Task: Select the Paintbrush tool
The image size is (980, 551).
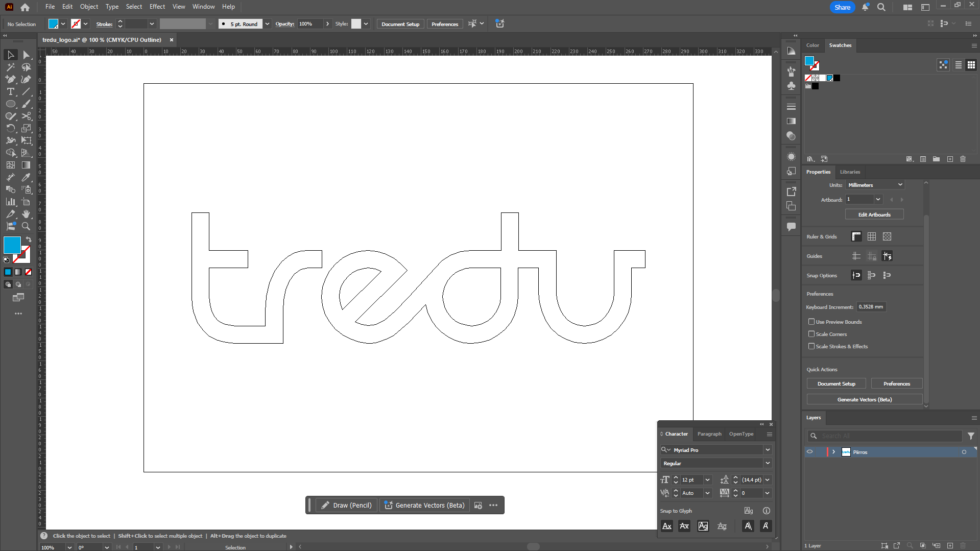Action: pos(26,104)
